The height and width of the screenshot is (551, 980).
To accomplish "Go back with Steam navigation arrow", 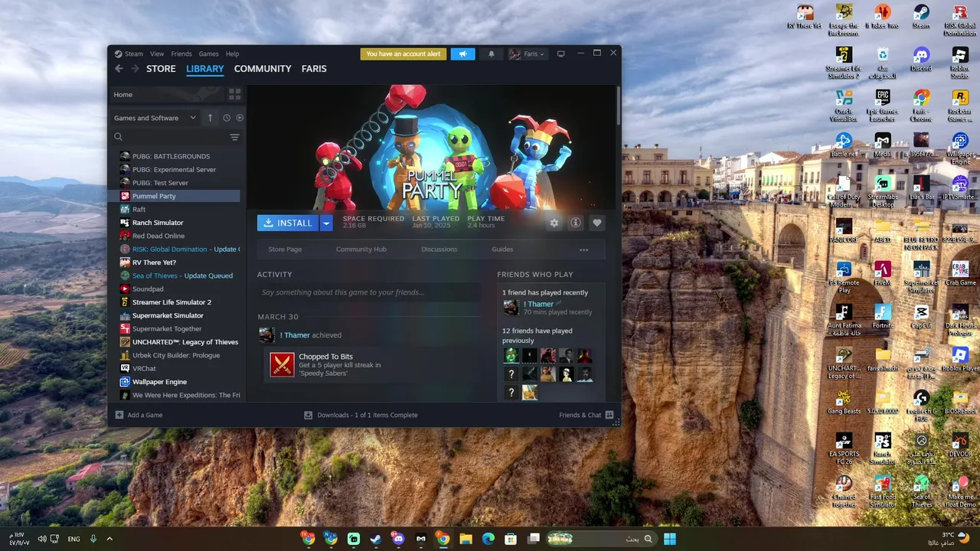I will [x=119, y=68].
